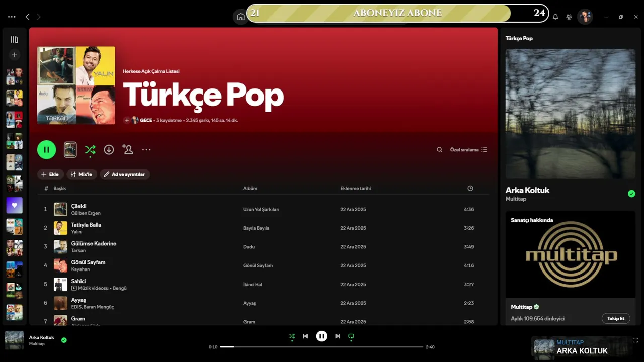Click the Mix'le button
The height and width of the screenshot is (362, 644).
click(82, 174)
